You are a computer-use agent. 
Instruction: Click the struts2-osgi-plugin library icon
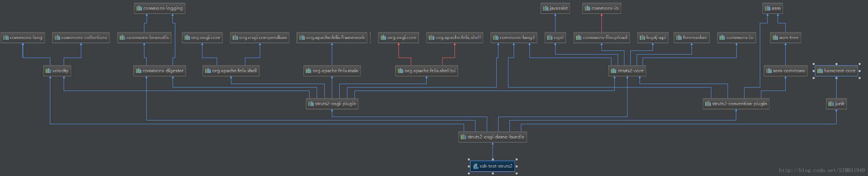click(311, 104)
